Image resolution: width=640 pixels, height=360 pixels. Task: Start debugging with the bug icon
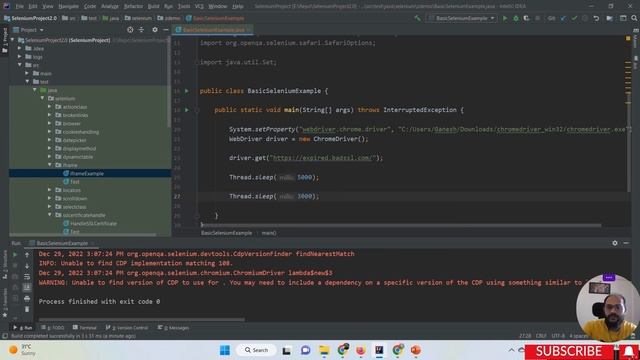[x=516, y=18]
